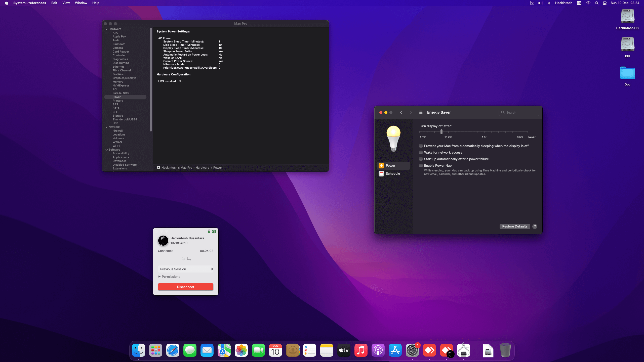Screen dimensions: 644x362
Task: Open Music app in the Dock
Action: tap(361, 350)
